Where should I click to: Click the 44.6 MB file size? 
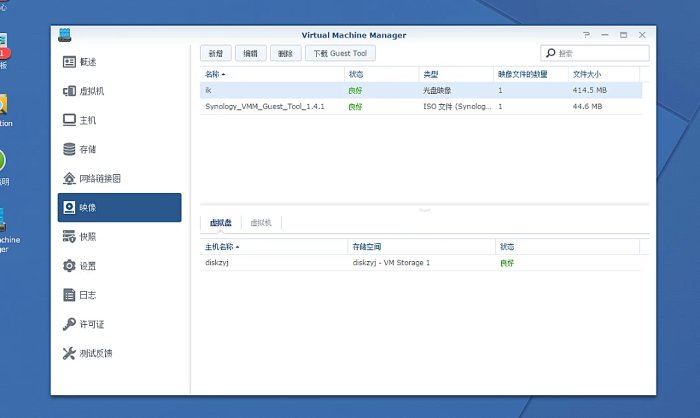pos(588,106)
